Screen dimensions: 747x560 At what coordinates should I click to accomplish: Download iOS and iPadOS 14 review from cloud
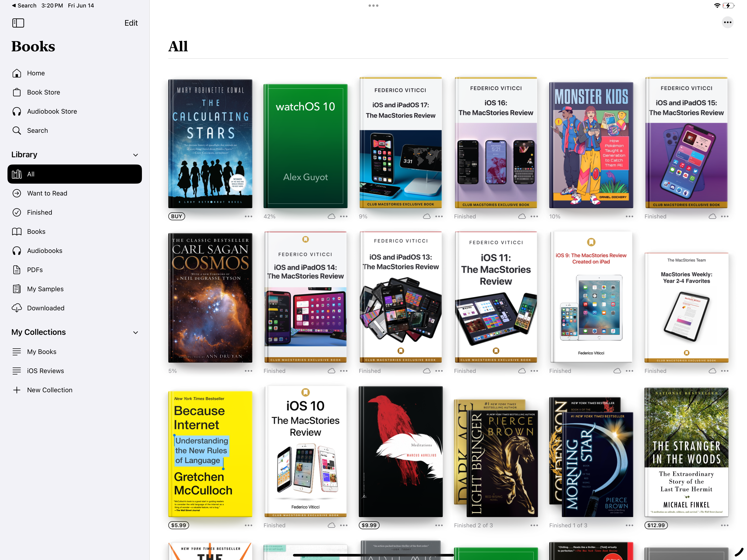click(332, 371)
